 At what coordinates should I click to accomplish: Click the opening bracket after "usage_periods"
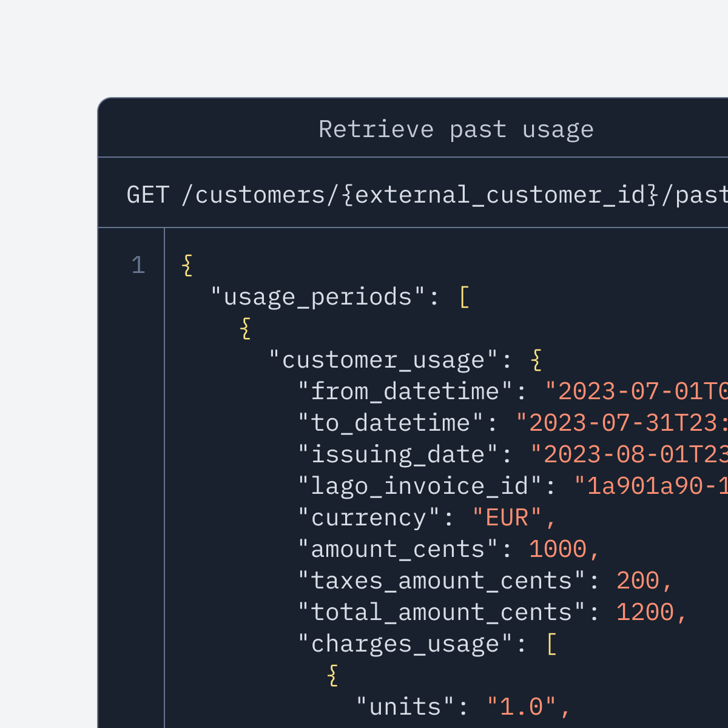(x=464, y=297)
